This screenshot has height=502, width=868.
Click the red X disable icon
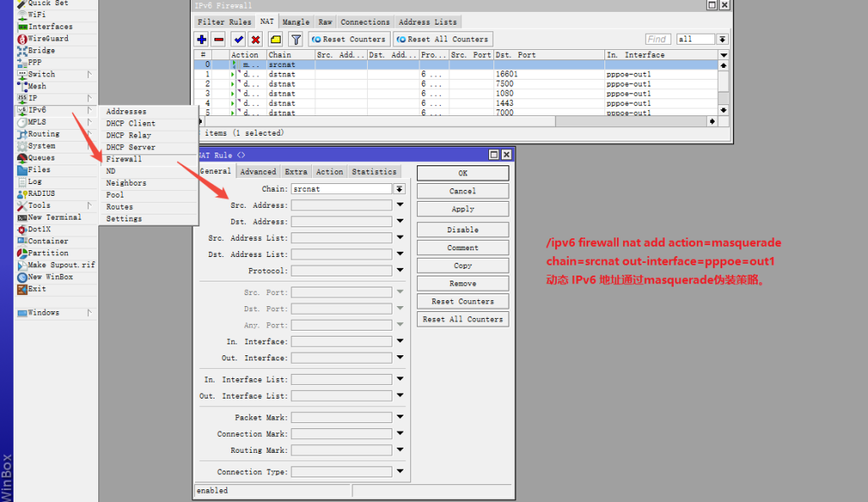pos(255,39)
